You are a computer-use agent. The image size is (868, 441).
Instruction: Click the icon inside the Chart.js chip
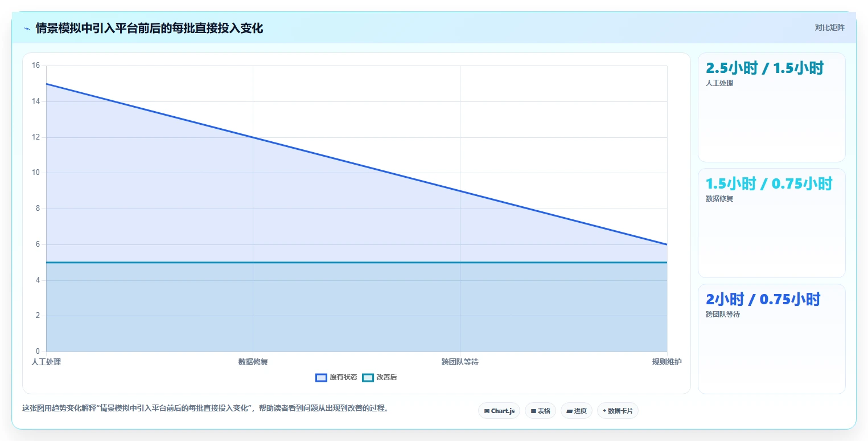click(x=487, y=411)
